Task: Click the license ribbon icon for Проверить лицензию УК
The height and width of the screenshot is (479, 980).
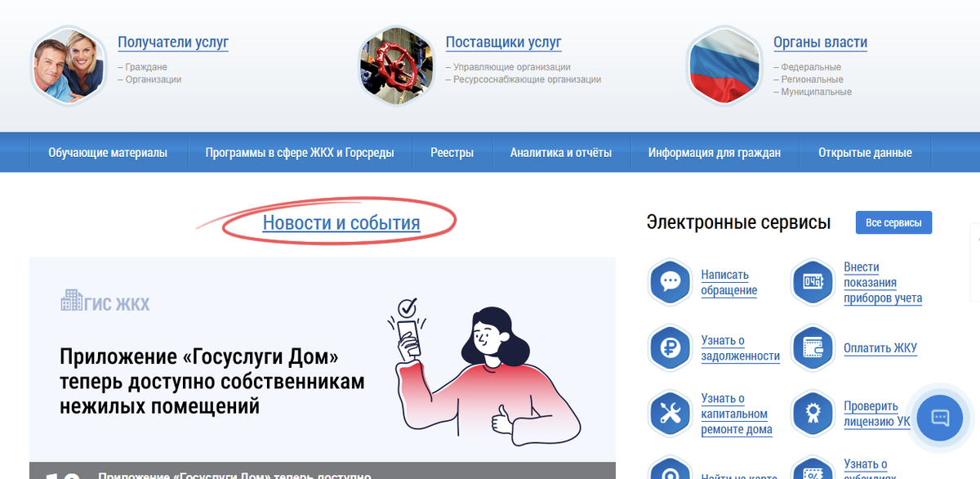Action: pos(813,414)
